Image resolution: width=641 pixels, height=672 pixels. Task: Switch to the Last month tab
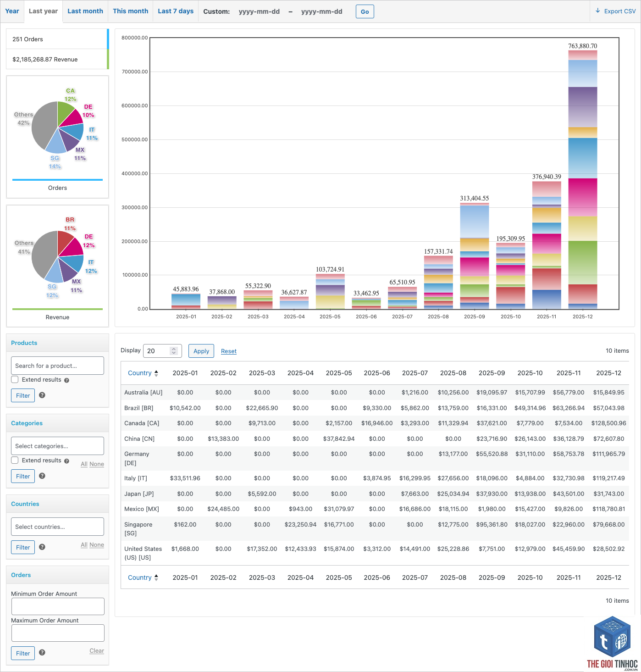tap(85, 11)
